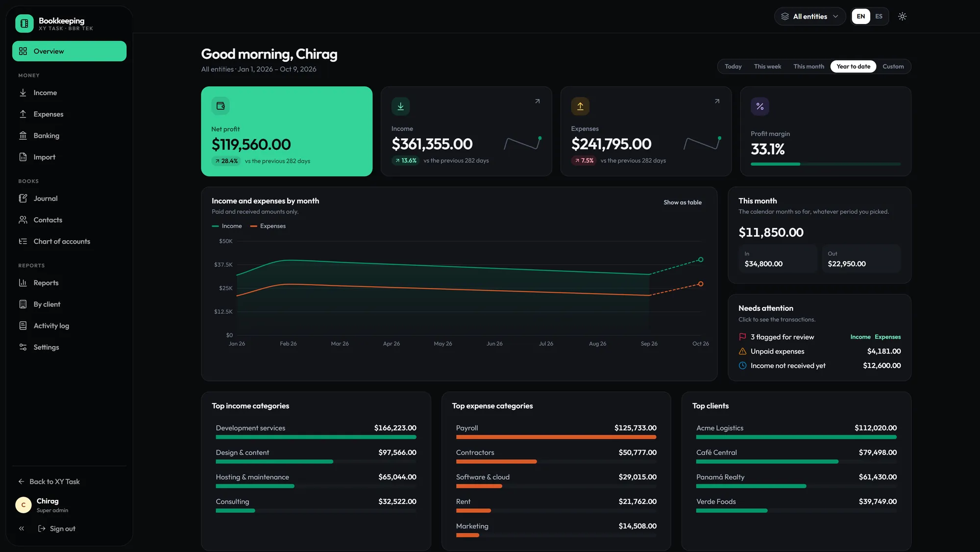This screenshot has height=552, width=980.
Task: Select EN language option
Action: pyautogui.click(x=861, y=17)
